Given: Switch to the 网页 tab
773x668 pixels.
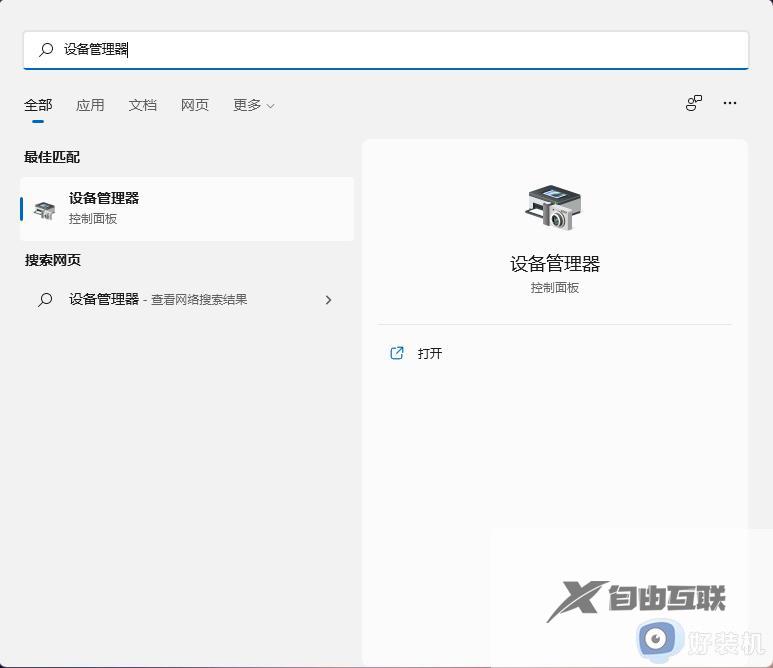Looking at the screenshot, I should [x=195, y=105].
